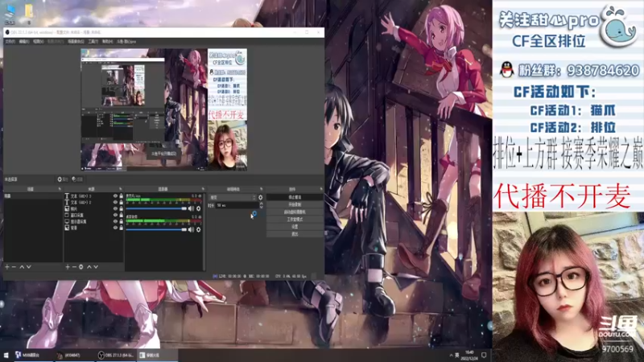Click the 背景 image source icon
The height and width of the screenshot is (362, 644).
pos(67,228)
